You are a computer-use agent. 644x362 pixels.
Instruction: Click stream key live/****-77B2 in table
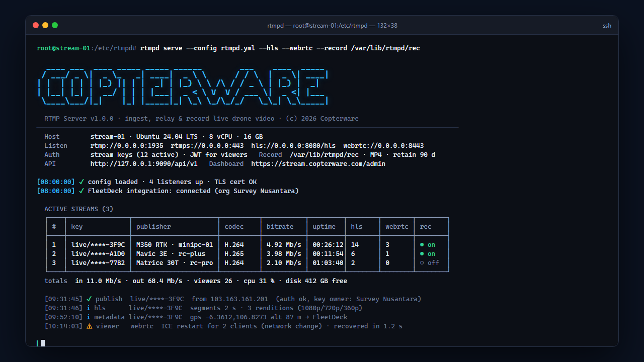[98, 263]
